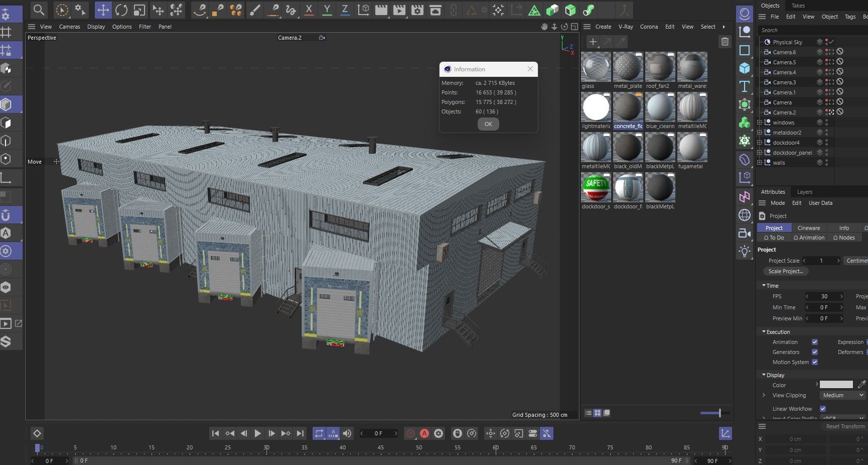Expand the windows object tree
The height and width of the screenshot is (465, 868).
760,123
